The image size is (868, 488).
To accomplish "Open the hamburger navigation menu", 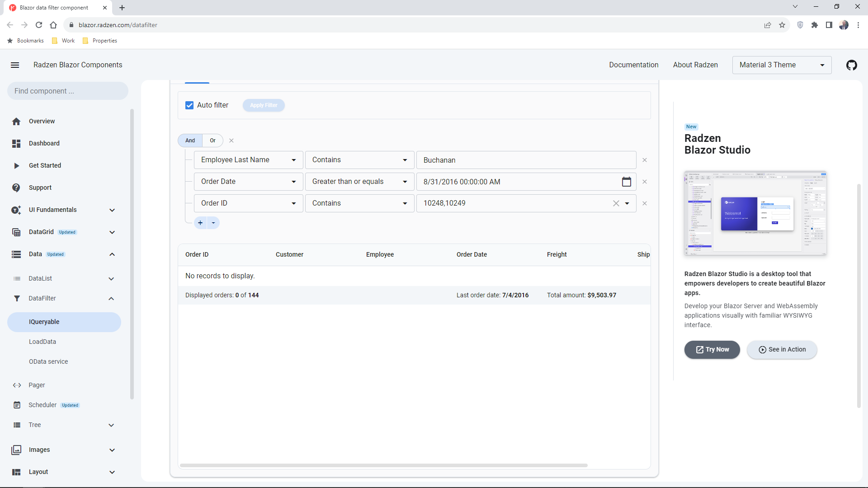I will pyautogui.click(x=15, y=65).
